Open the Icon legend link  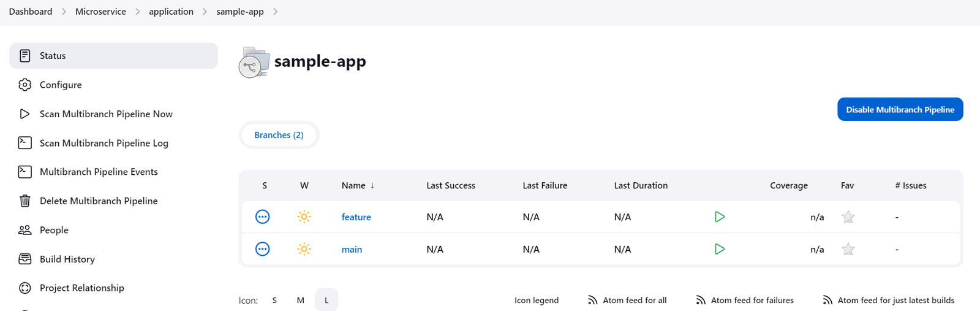(536, 300)
